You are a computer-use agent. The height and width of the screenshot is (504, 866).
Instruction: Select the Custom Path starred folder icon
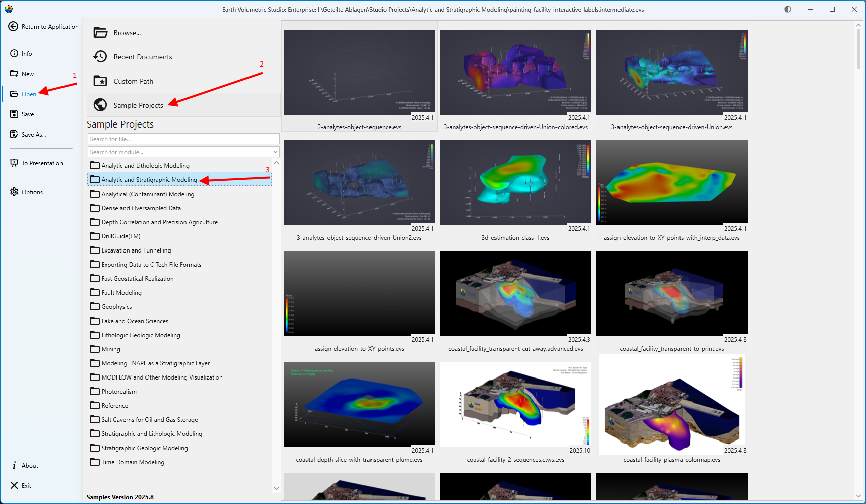[x=100, y=81]
